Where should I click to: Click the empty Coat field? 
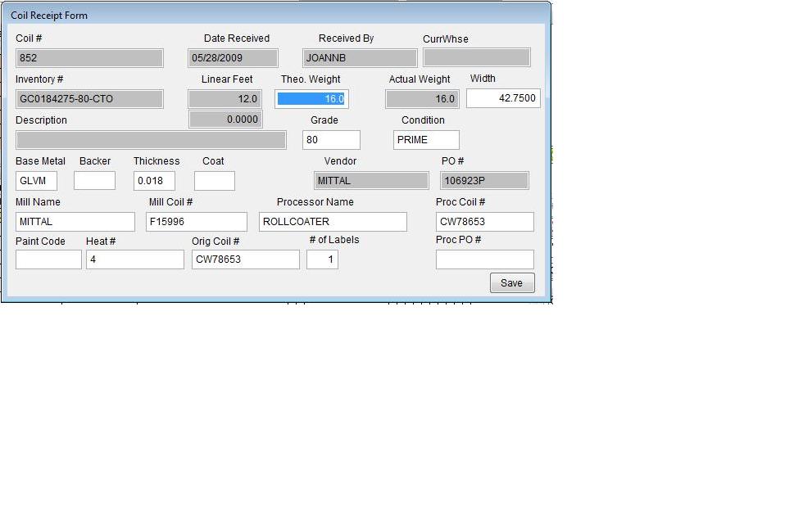(x=214, y=181)
